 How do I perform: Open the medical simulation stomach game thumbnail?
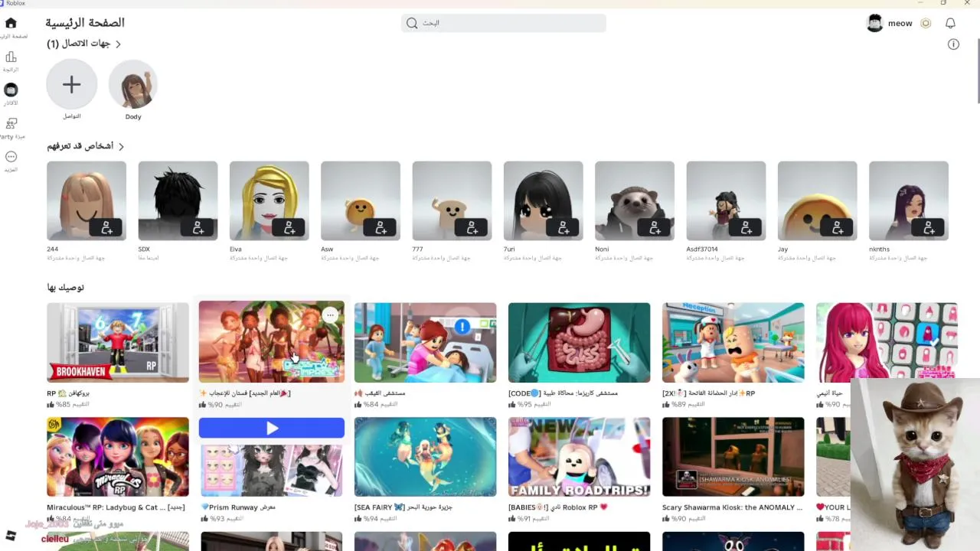(x=579, y=342)
